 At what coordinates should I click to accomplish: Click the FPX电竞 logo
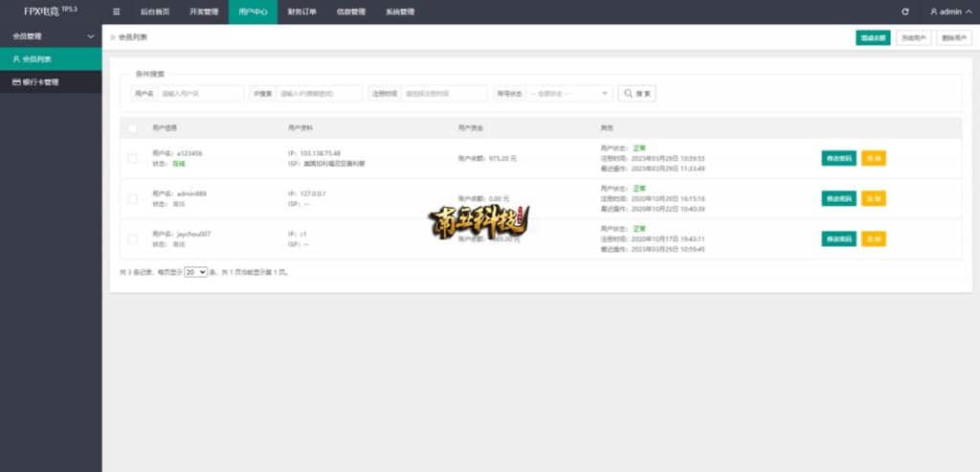pos(51,11)
